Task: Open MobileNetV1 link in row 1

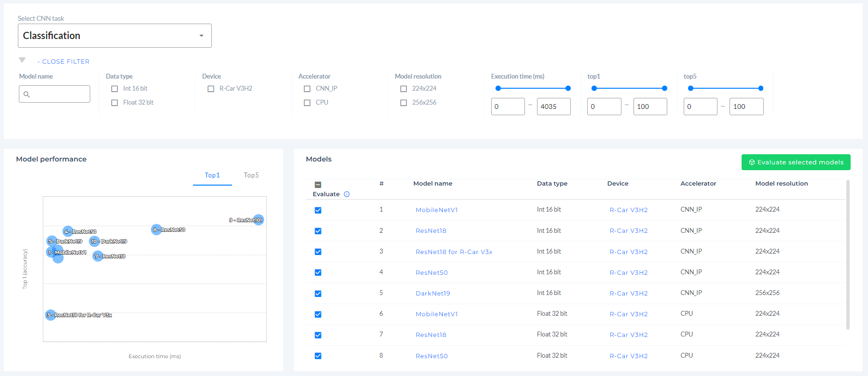Action: [x=437, y=210]
